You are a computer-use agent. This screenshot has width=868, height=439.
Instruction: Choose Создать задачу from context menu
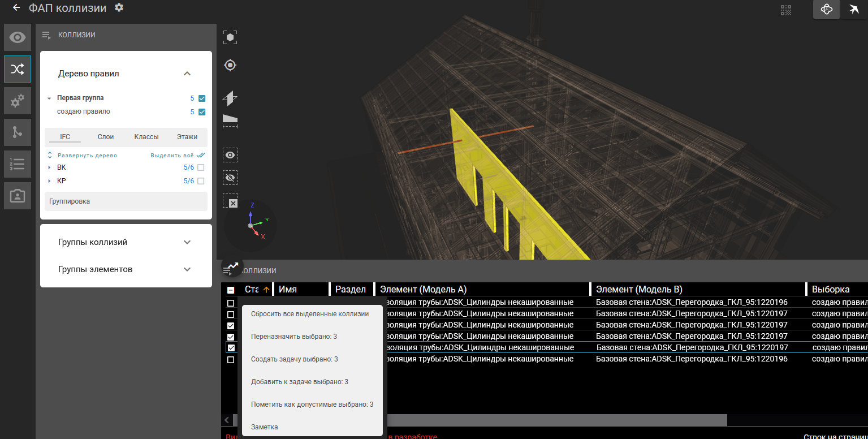tap(294, 359)
